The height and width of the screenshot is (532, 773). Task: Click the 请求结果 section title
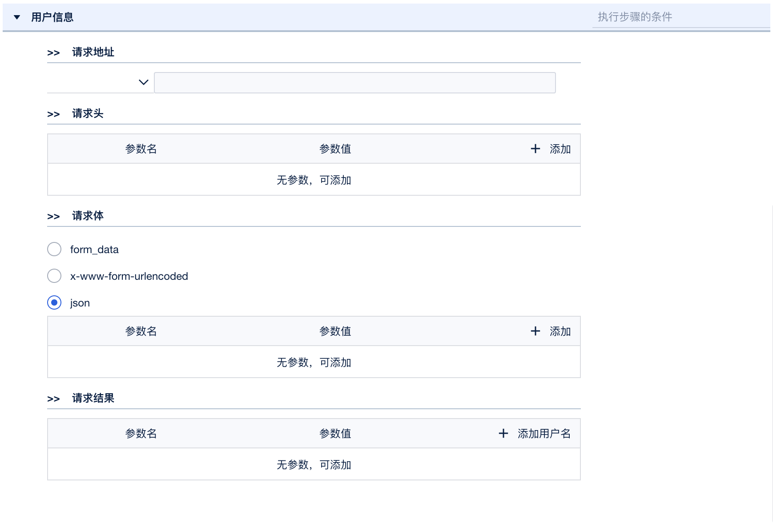coord(93,399)
